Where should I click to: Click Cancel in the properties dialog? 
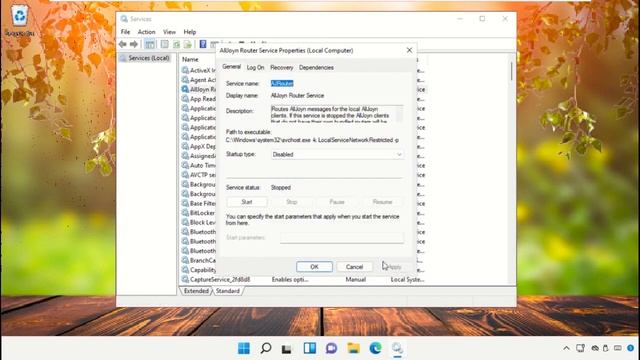click(354, 267)
